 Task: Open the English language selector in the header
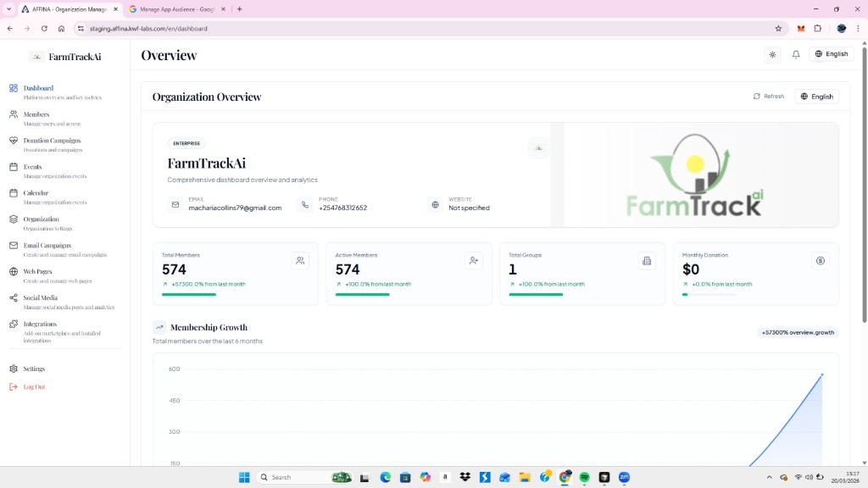point(832,53)
